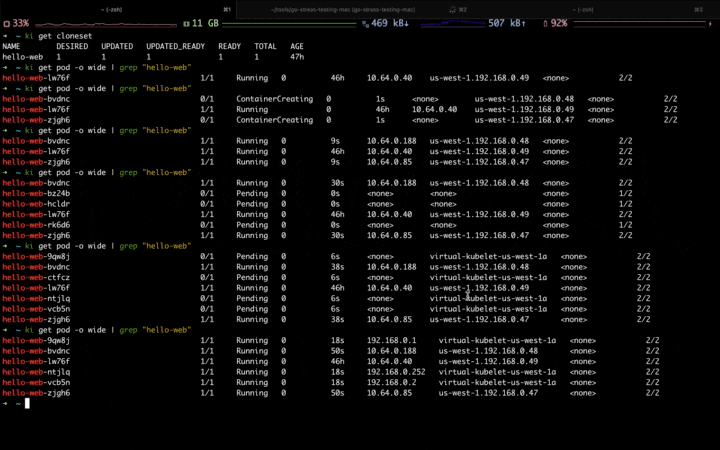Click the IP address 192.168.0.252
Image resolution: width=720 pixels, height=450 pixels.
(x=396, y=372)
